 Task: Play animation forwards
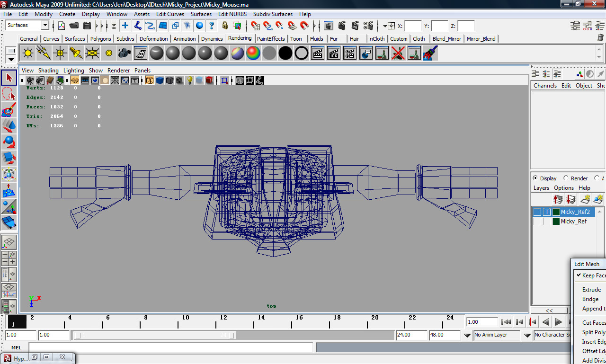559,322
